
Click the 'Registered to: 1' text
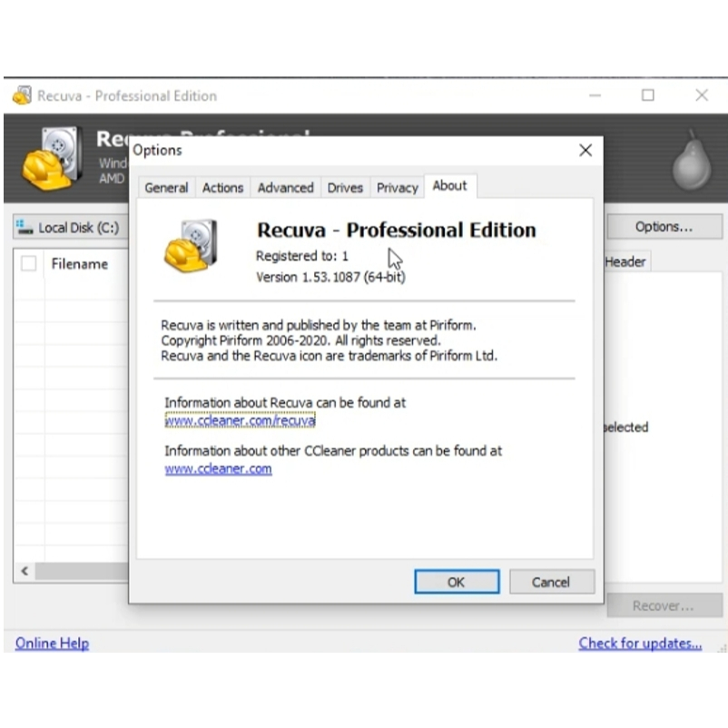click(301, 256)
